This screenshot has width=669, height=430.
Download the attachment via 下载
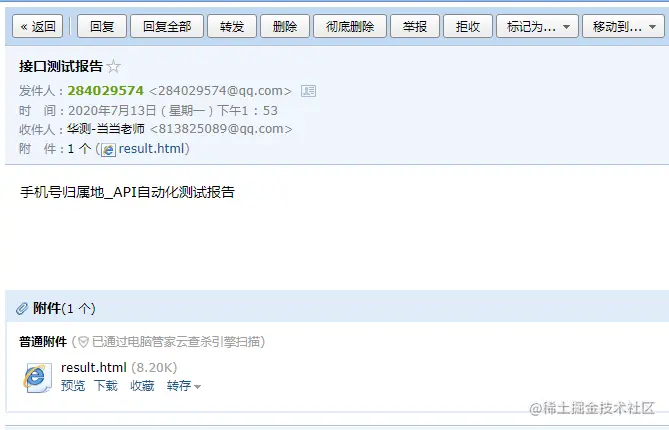pos(106,386)
